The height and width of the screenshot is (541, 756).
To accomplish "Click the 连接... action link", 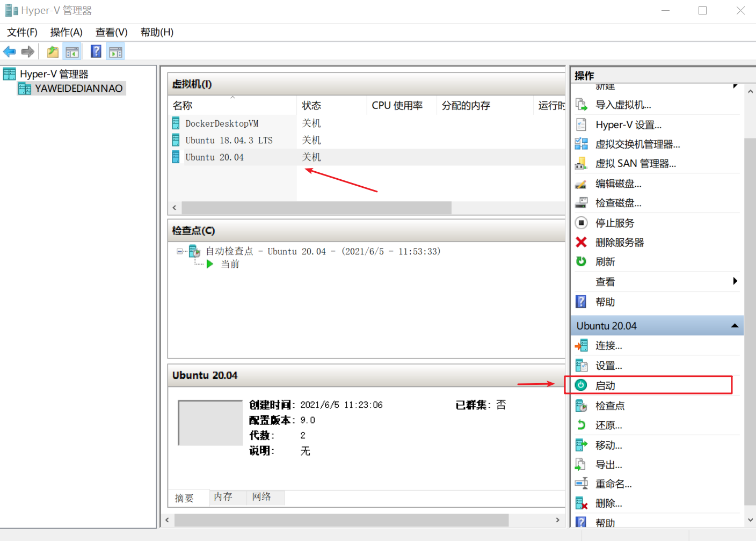I will tap(609, 346).
